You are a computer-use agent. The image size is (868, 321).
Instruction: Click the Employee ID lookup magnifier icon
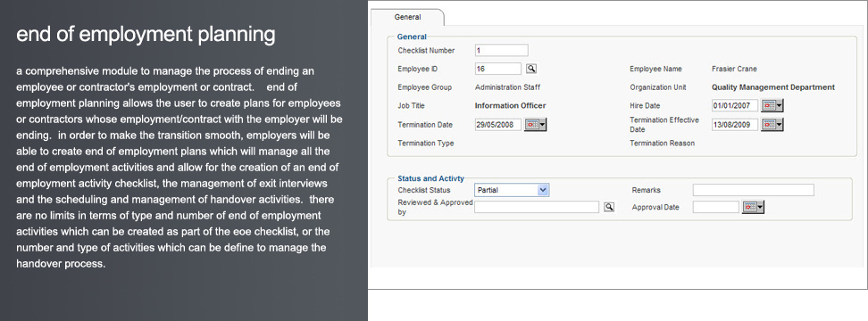coord(530,69)
